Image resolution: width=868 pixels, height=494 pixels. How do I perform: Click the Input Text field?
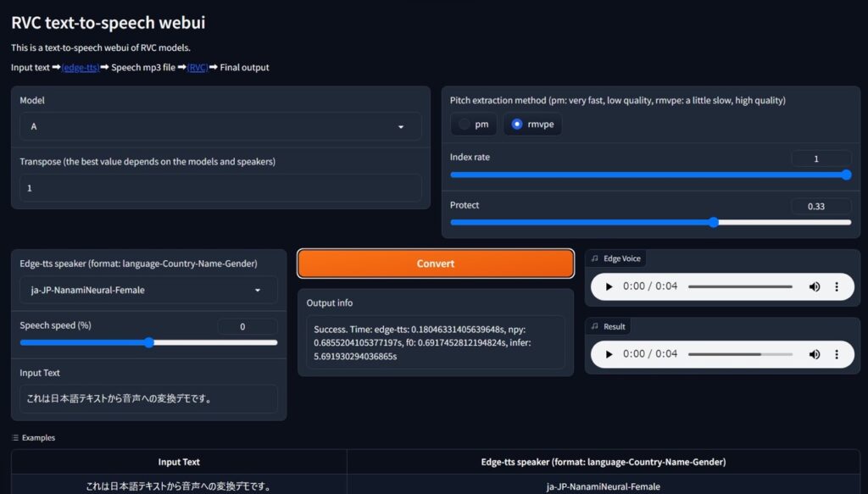tap(149, 399)
